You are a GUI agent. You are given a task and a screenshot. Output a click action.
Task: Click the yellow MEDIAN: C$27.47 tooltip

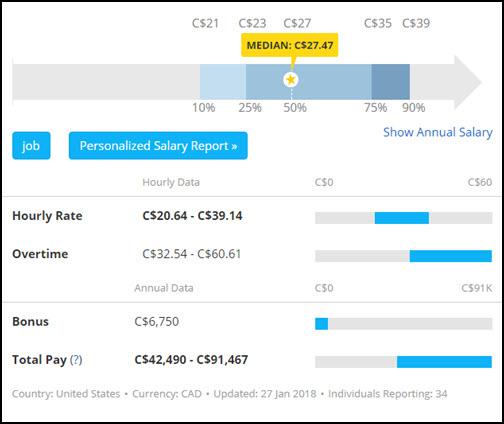(x=290, y=45)
